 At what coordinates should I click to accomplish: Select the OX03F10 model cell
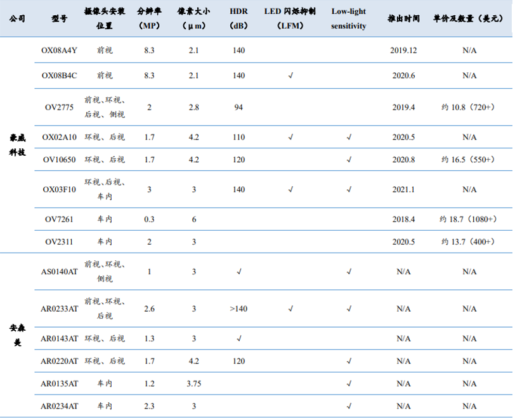(59, 189)
